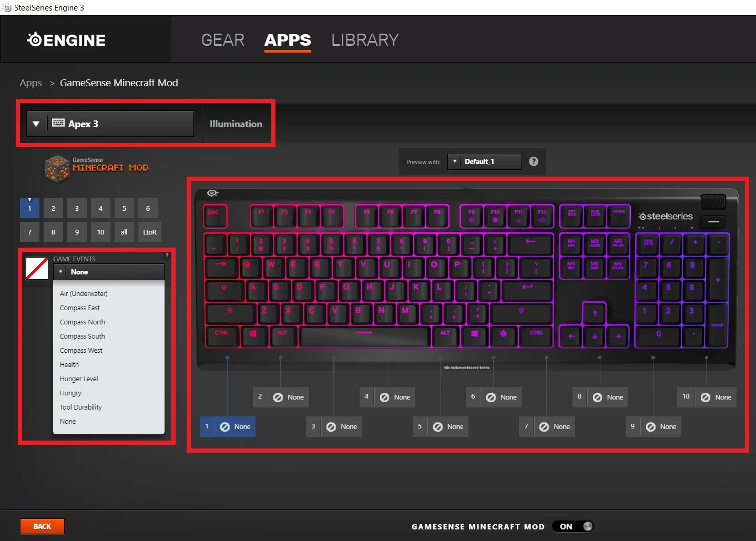Click the zone 1 None icon below the keyboard

coord(225,426)
